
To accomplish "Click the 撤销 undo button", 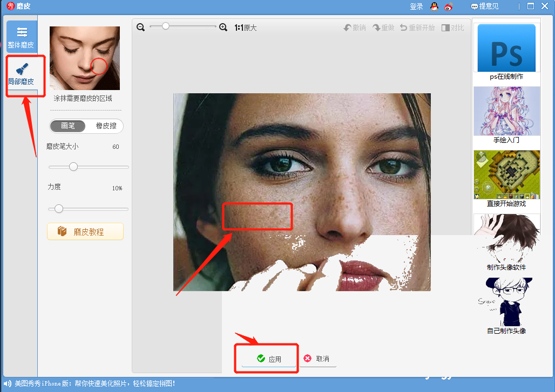I will click(355, 27).
